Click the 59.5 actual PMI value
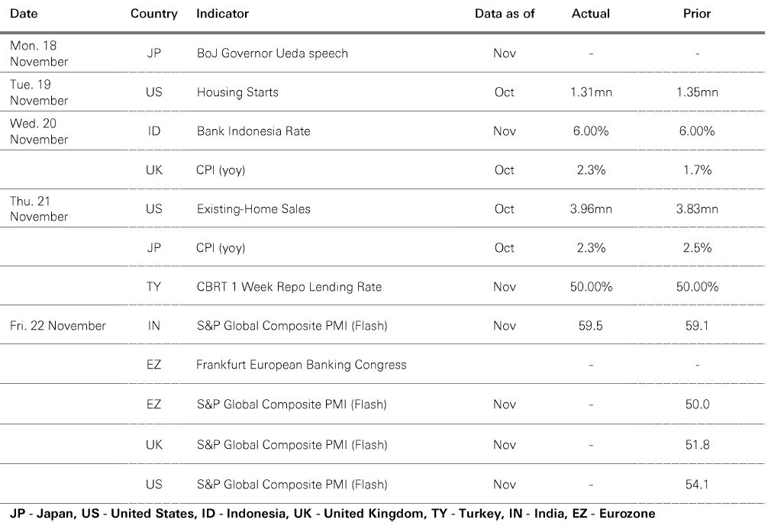 (x=590, y=326)
